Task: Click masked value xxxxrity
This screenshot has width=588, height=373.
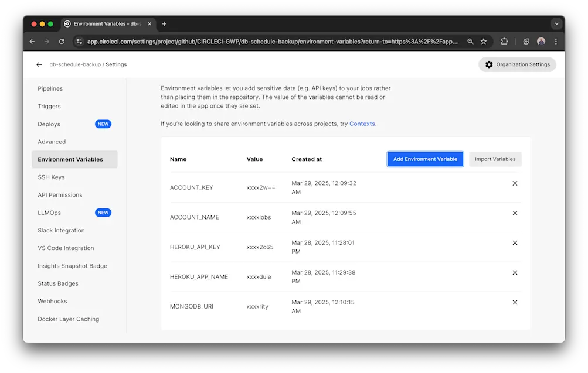Action: (257, 307)
